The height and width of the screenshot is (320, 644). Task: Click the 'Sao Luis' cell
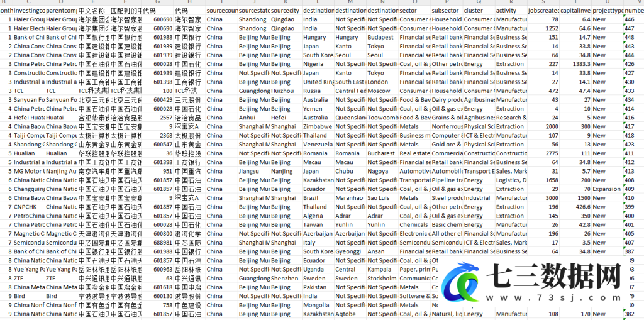[382, 198]
